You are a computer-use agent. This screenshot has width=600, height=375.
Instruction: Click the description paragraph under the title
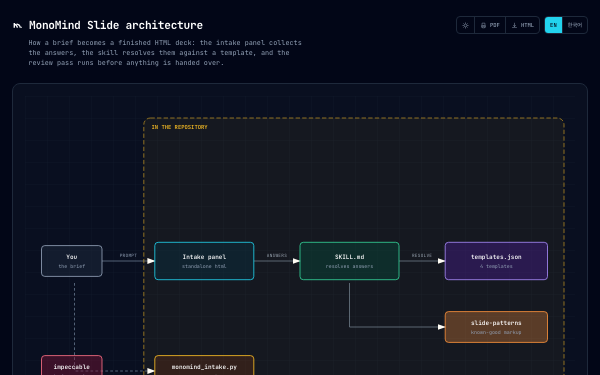tap(165, 52)
